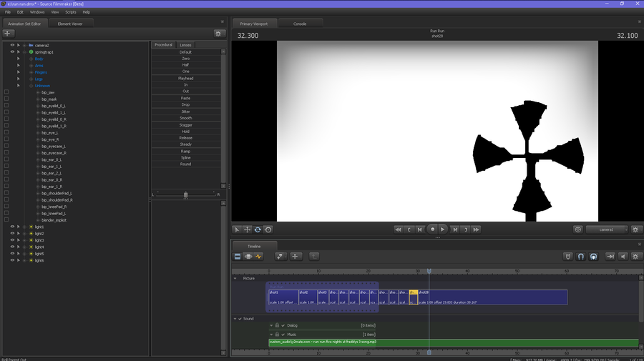Open the timeline gear settings
The width and height of the screenshot is (644, 361).
coord(635,257)
